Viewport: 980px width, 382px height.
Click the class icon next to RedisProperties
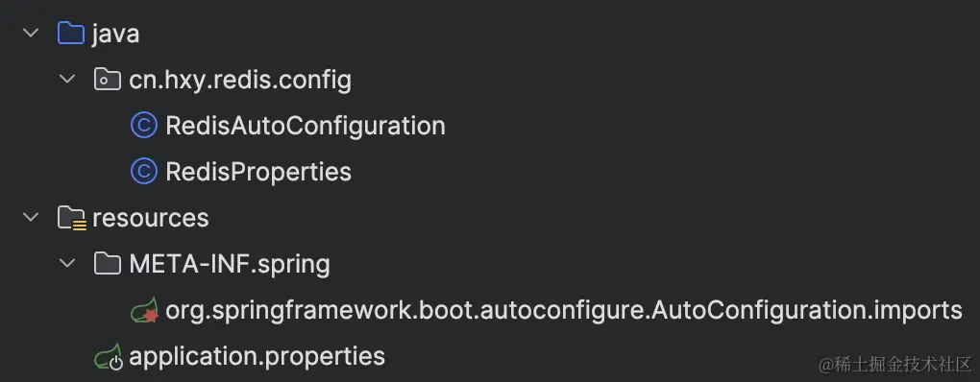click(144, 172)
